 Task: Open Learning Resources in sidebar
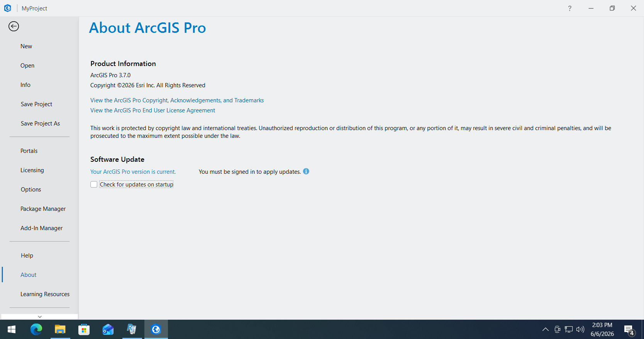[45, 294]
